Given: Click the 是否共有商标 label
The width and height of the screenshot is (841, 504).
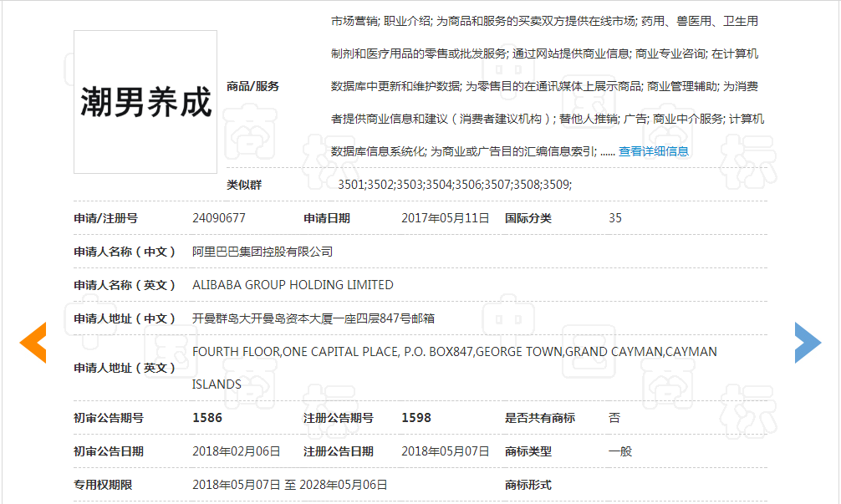Looking at the screenshot, I should tap(539, 418).
